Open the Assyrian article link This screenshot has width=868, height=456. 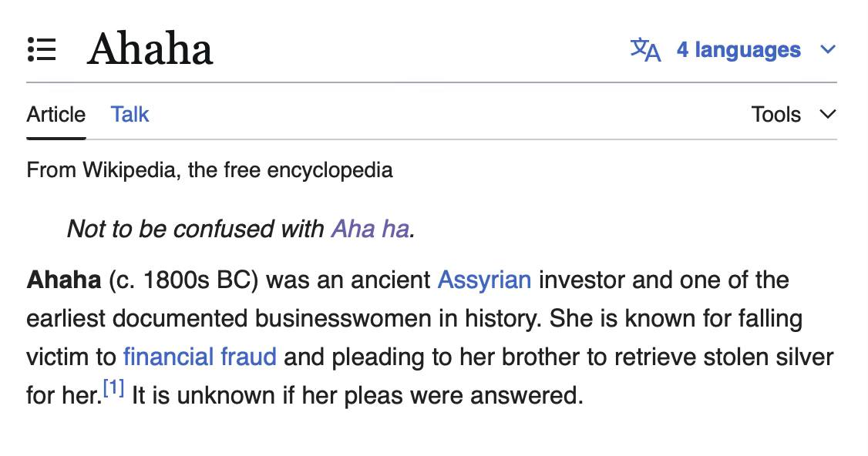(x=484, y=279)
